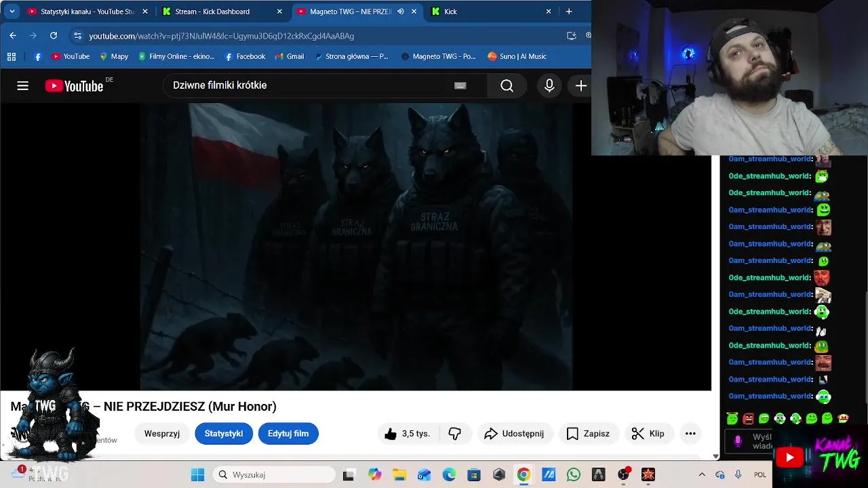
Task: Click the page scrollbar down arrow
Action: pyautogui.click(x=715, y=456)
